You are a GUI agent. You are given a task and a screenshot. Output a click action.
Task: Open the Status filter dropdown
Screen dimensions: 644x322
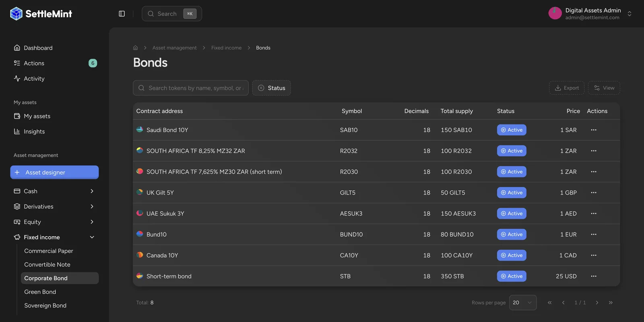pyautogui.click(x=272, y=88)
